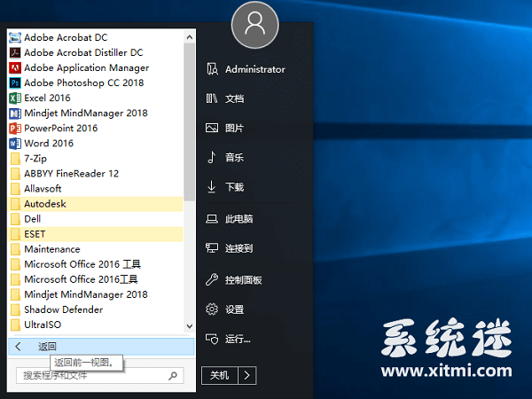Click the 音乐 music note icon
The height and width of the screenshot is (399, 532).
[x=211, y=157]
